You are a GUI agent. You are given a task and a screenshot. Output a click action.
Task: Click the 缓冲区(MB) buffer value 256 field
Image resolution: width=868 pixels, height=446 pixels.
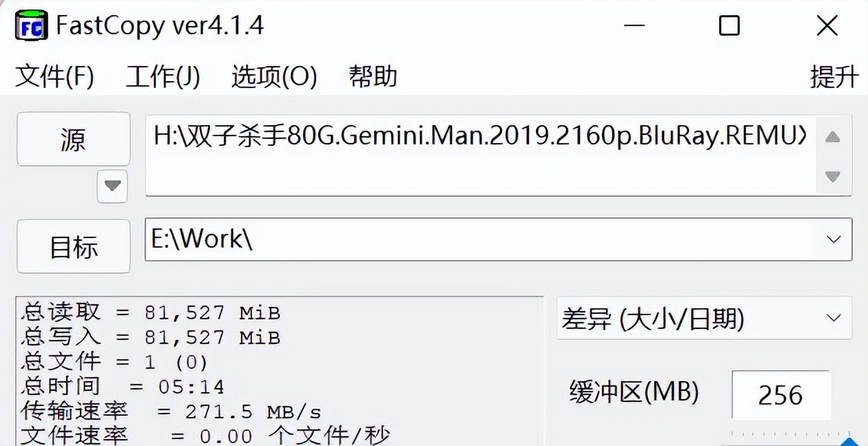point(782,394)
